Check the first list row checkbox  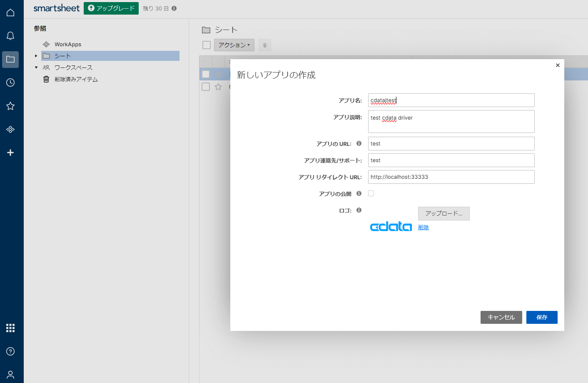coord(206,74)
